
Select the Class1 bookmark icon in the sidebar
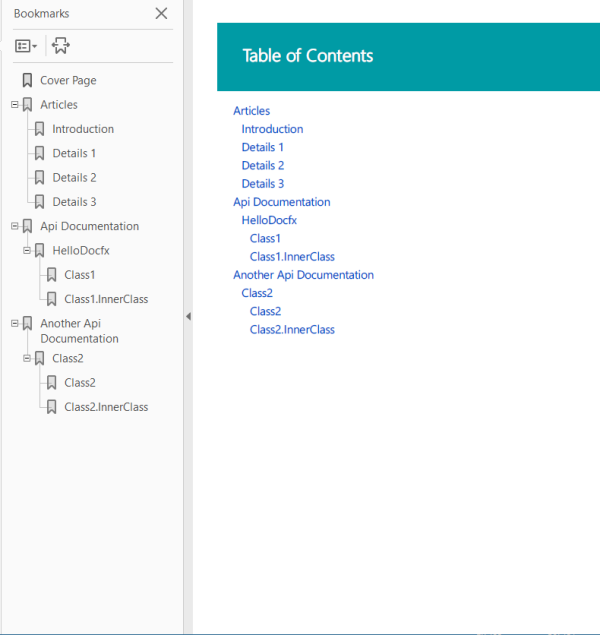(x=51, y=275)
